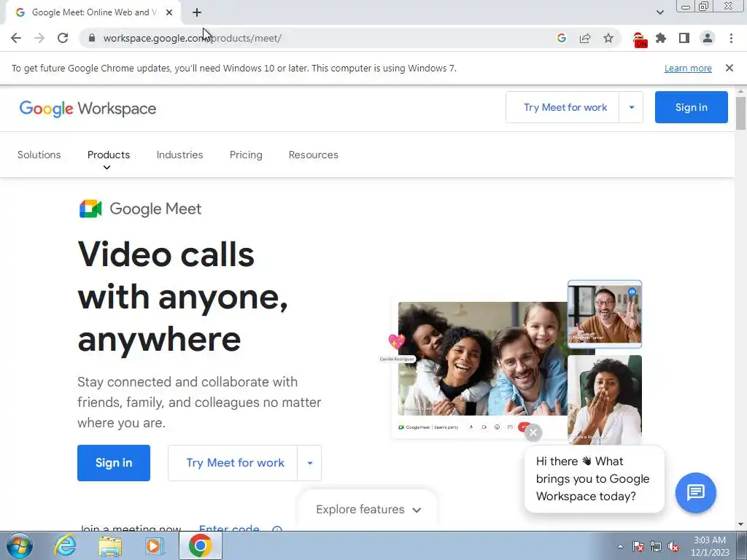Open the blue chat widget button

695,493
